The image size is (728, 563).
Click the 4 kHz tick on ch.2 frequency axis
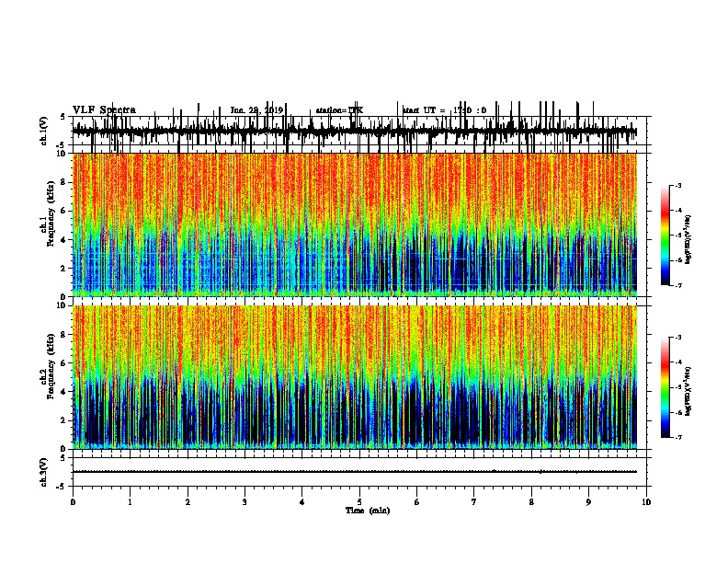pos(63,392)
